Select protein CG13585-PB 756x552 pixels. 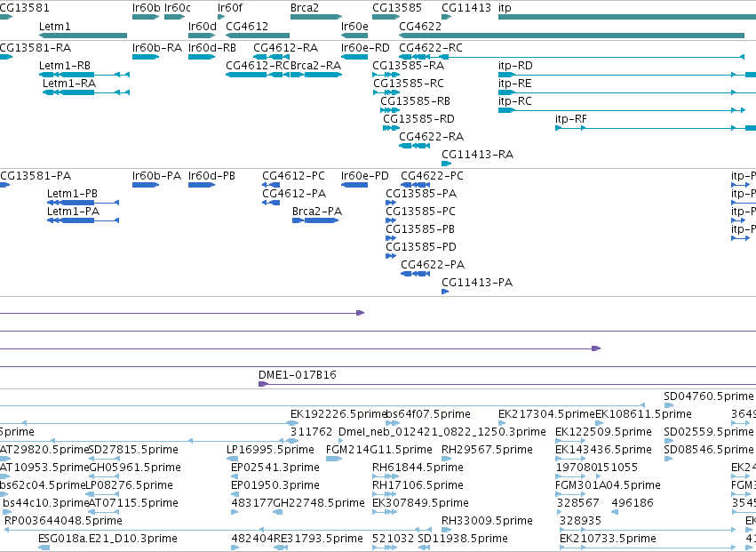pos(420,228)
